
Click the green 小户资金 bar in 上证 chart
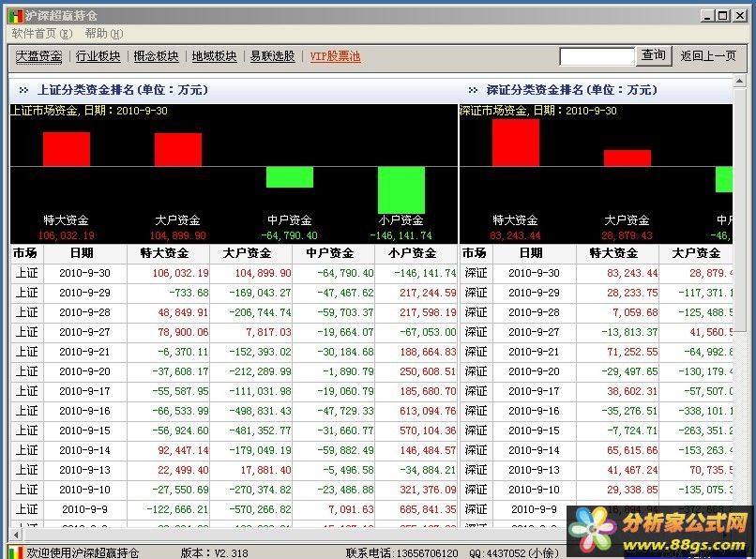pos(401,190)
